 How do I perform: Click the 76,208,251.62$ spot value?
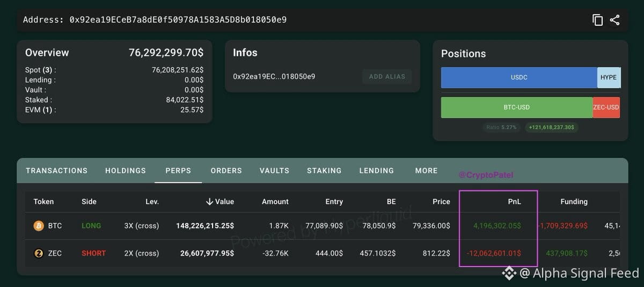(x=178, y=70)
